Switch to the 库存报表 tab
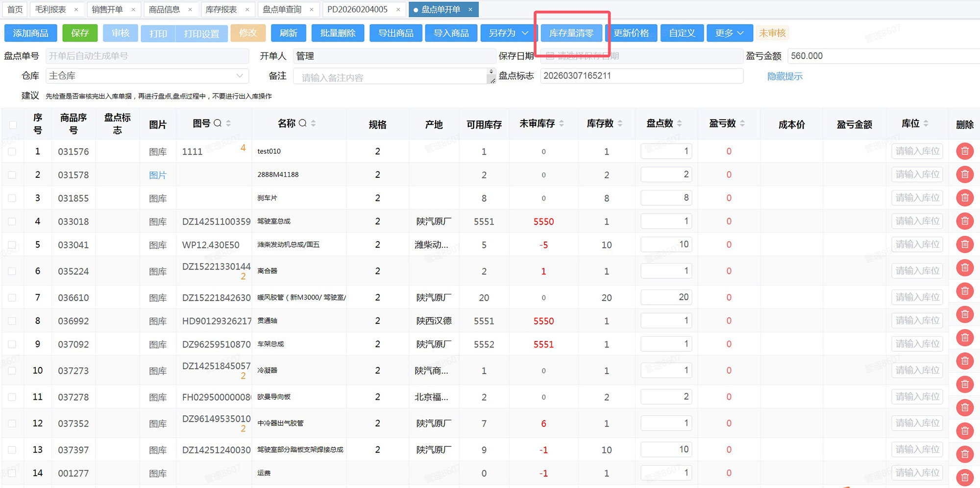Screen dimensions: 980x488 coord(223,9)
